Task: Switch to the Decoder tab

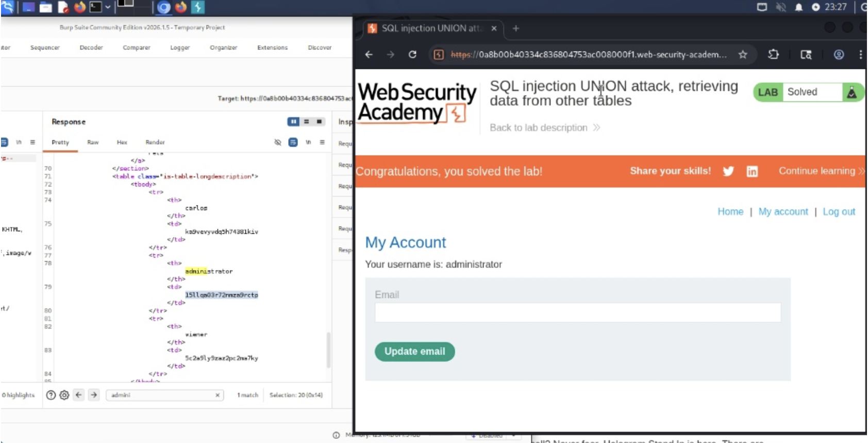Action: pos(91,47)
